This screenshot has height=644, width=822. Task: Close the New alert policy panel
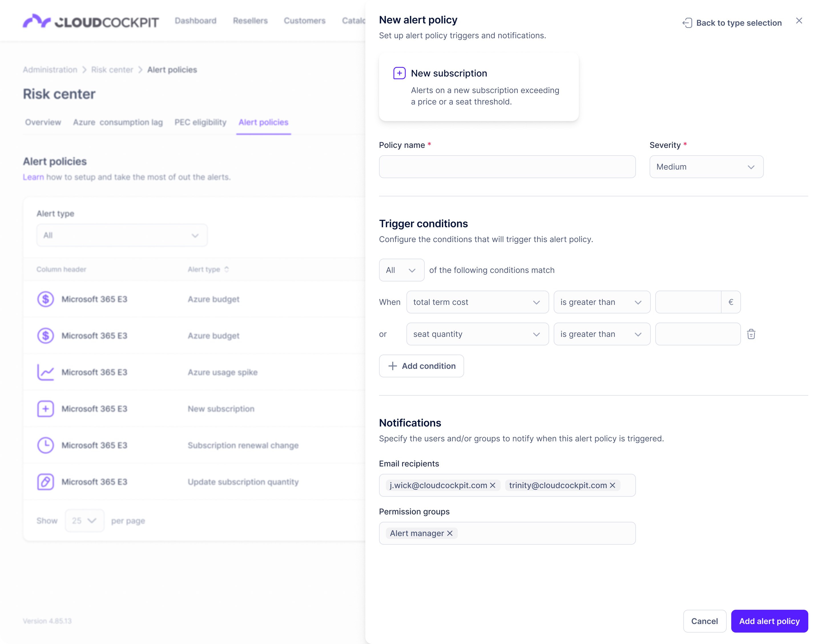799,21
